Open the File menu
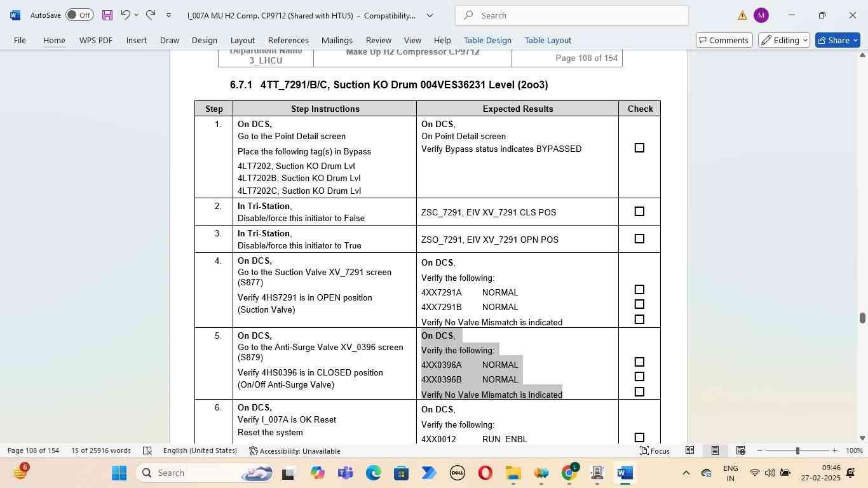Image resolution: width=868 pixels, height=488 pixels. [20, 40]
